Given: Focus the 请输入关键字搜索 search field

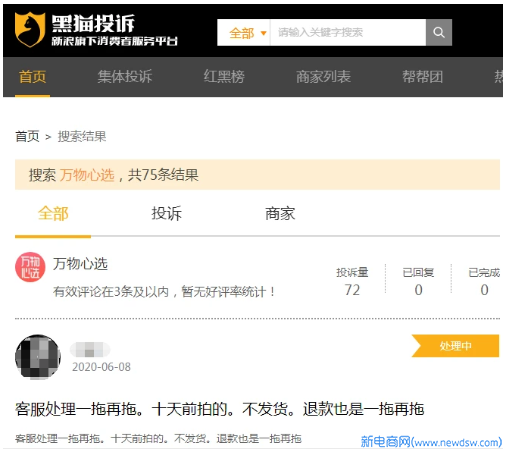Looking at the screenshot, I should (x=348, y=32).
